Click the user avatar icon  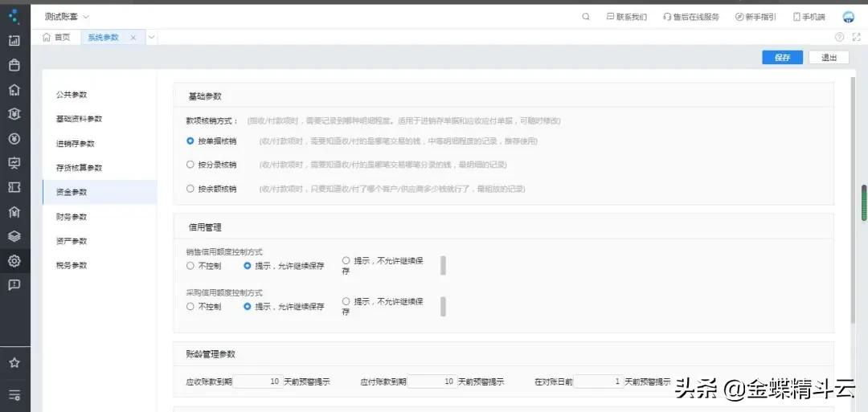point(849,17)
